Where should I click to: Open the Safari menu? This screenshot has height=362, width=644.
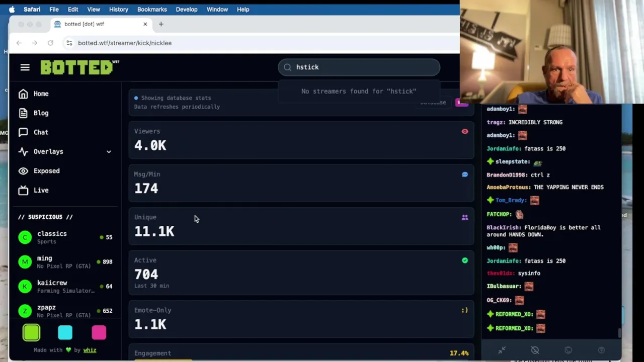(32, 9)
